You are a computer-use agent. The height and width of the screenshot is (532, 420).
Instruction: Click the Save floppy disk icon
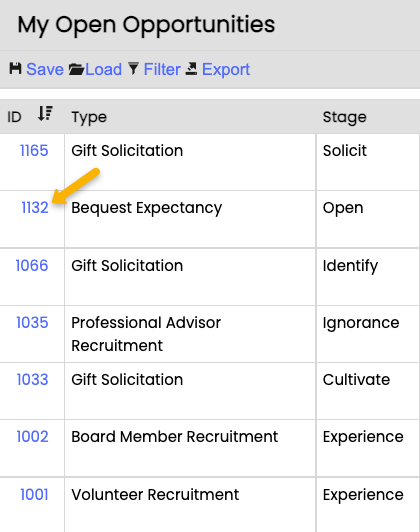(15, 69)
